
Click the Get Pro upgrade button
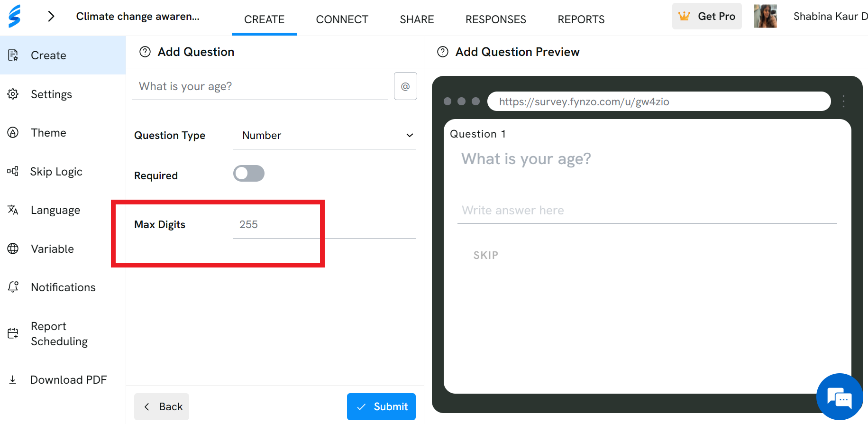(707, 16)
